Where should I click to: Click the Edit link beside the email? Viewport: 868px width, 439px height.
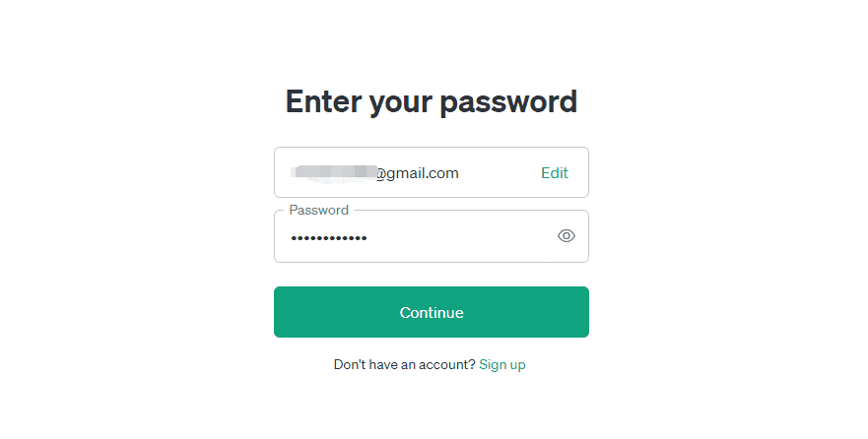pyautogui.click(x=554, y=173)
